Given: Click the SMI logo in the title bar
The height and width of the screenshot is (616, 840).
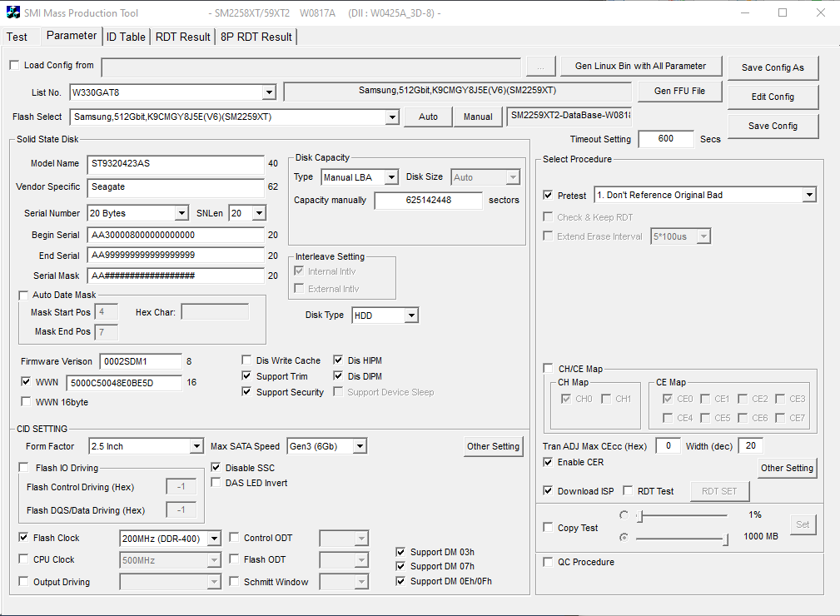Looking at the screenshot, I should pos(12,12).
